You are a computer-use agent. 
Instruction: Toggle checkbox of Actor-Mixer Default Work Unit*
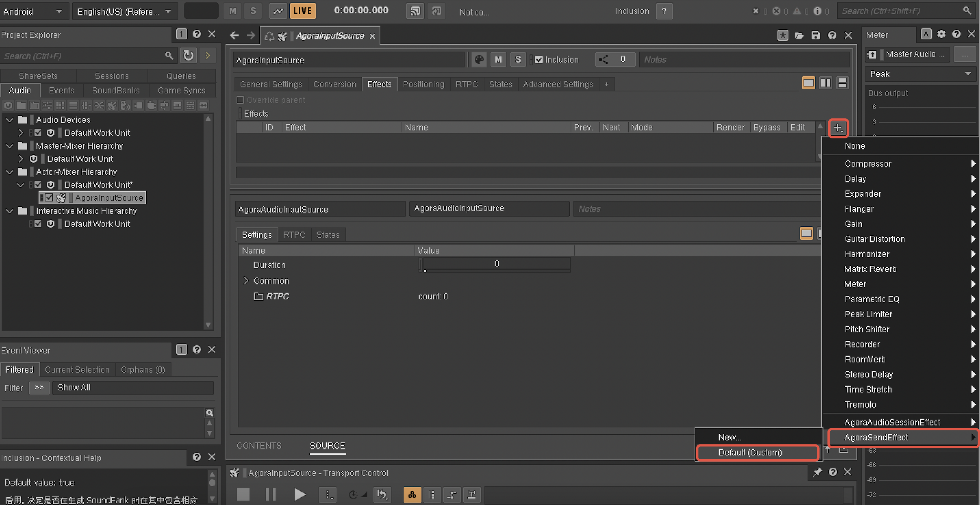point(38,184)
